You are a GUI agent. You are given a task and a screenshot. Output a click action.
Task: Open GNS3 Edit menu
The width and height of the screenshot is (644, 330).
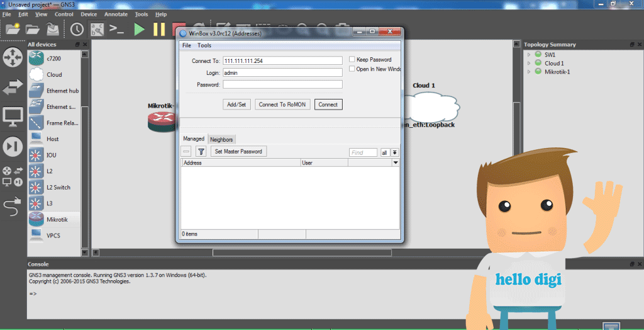pyautogui.click(x=23, y=14)
